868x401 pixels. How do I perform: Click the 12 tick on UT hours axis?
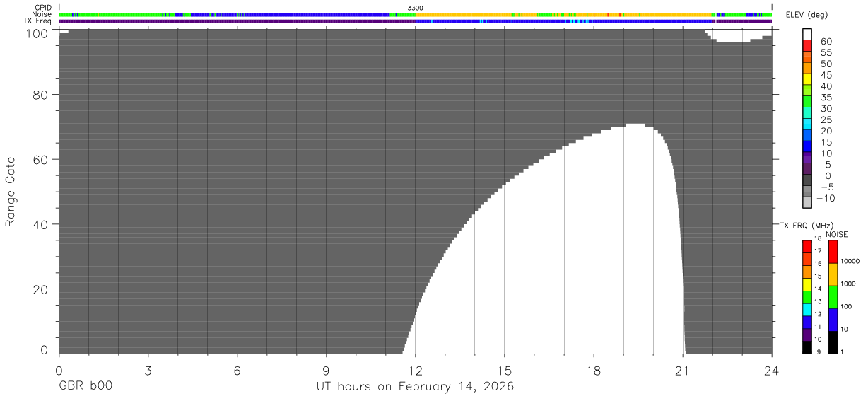[x=415, y=370]
